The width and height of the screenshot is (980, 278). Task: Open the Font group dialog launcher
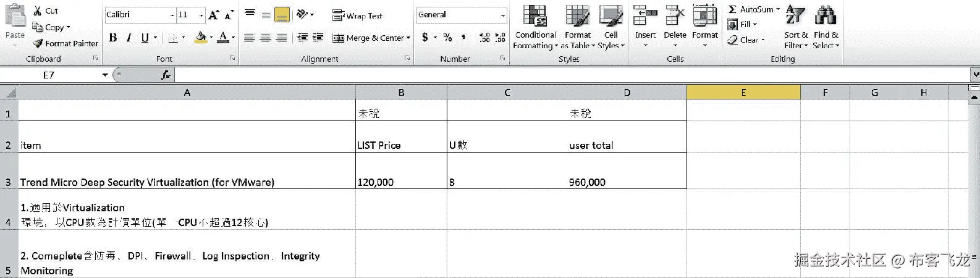pos(232,58)
